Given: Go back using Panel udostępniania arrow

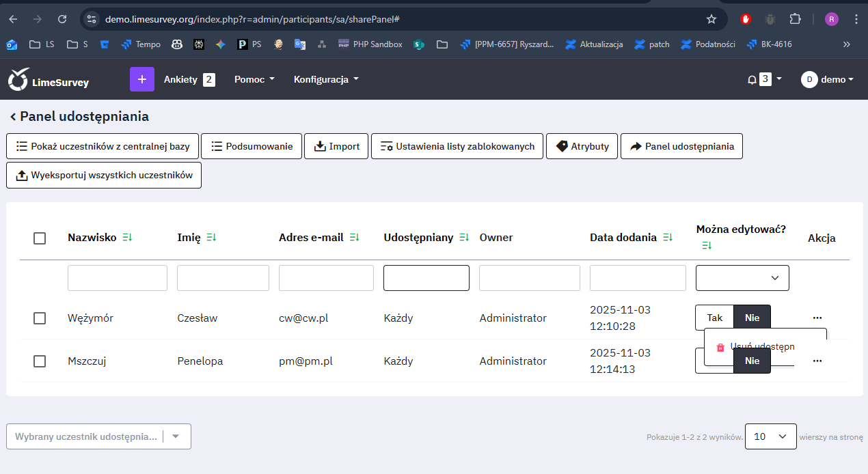Looking at the screenshot, I should 13,117.
